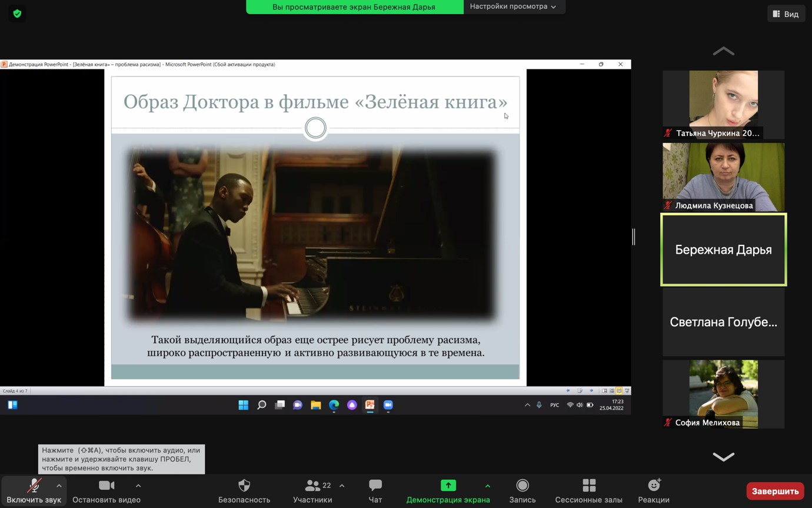Open the Чат chat panel

point(375,491)
